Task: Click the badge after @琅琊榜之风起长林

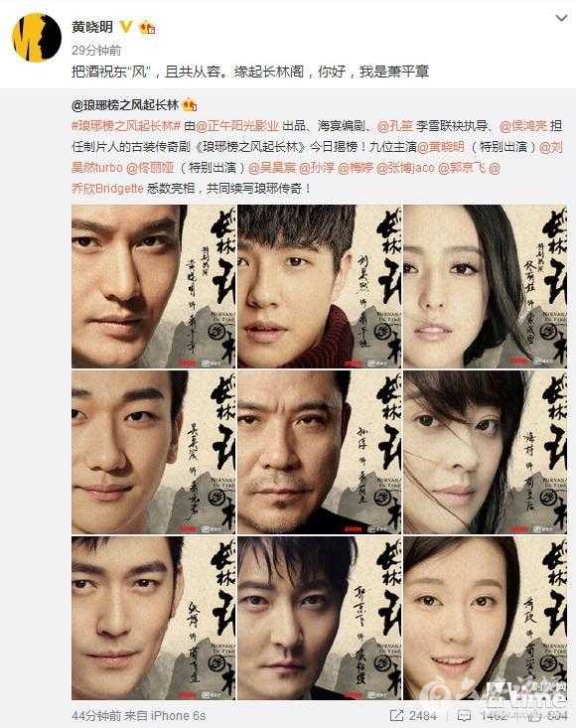Action: pos(190,105)
